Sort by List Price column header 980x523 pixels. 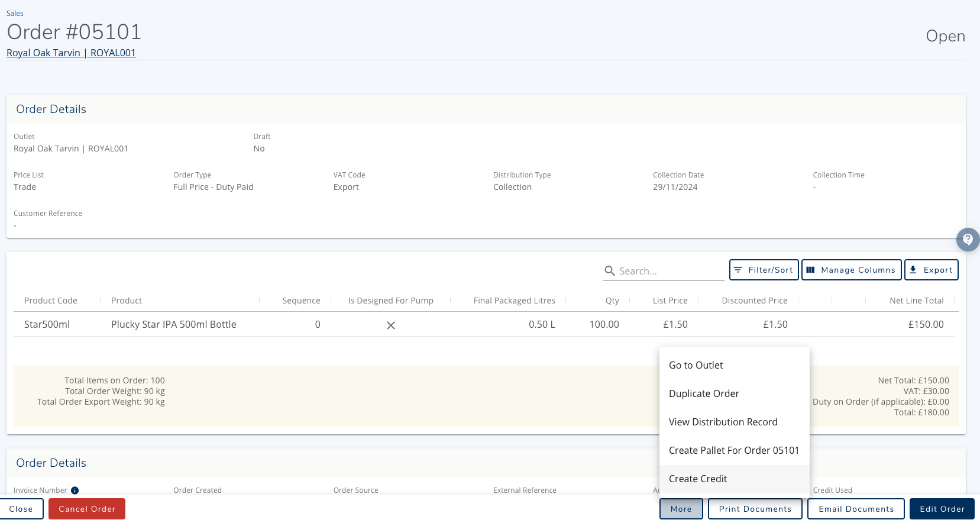click(x=670, y=301)
